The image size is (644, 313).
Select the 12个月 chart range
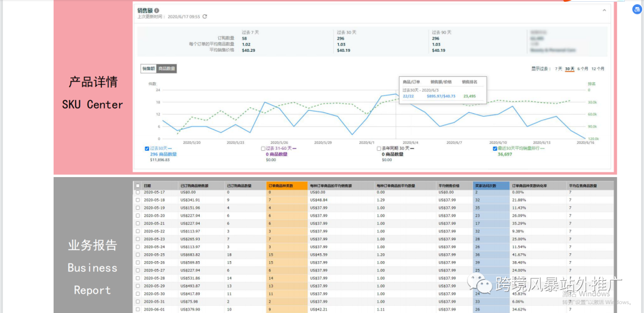598,69
